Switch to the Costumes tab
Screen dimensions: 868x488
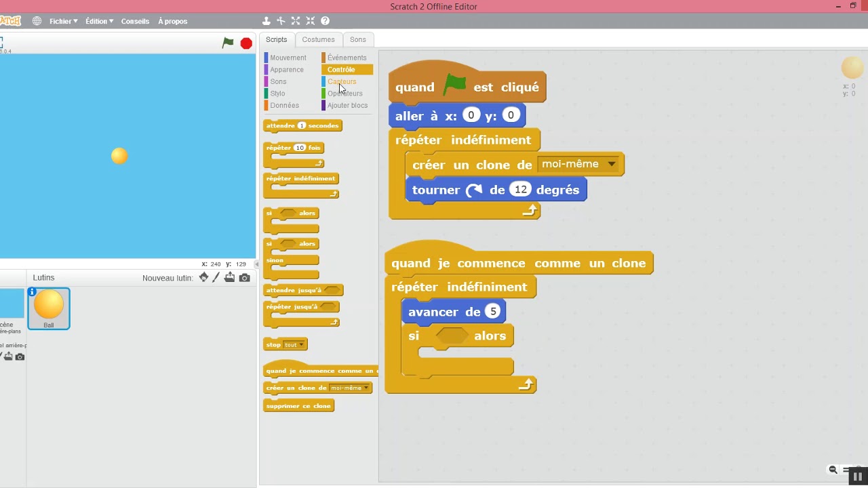click(x=318, y=39)
